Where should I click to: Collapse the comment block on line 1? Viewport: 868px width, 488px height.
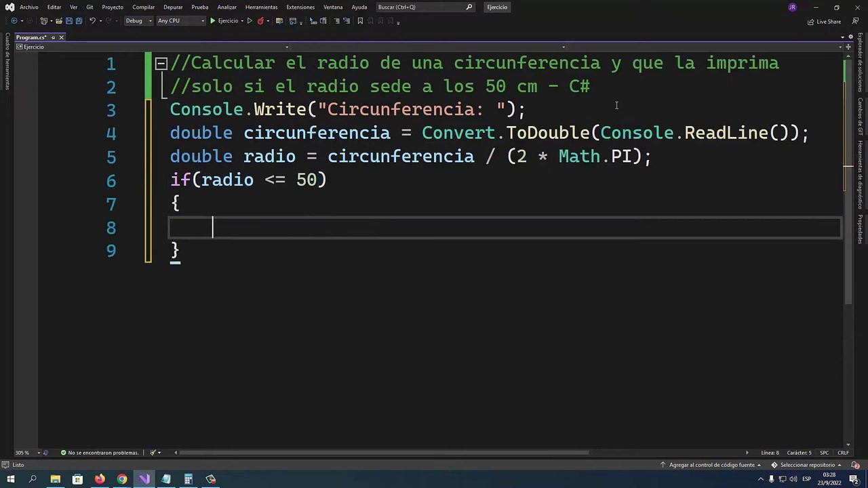coord(161,64)
